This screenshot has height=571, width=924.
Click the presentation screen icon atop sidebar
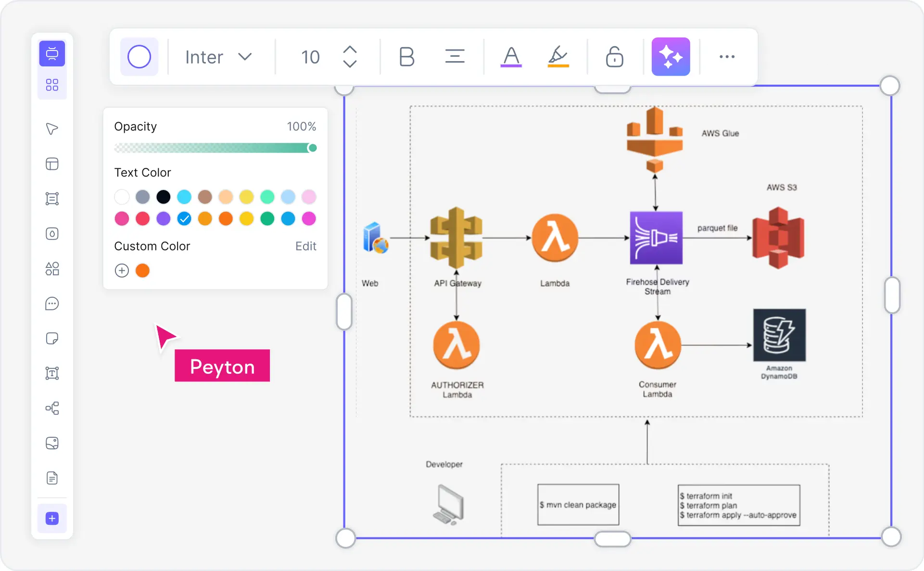click(52, 53)
